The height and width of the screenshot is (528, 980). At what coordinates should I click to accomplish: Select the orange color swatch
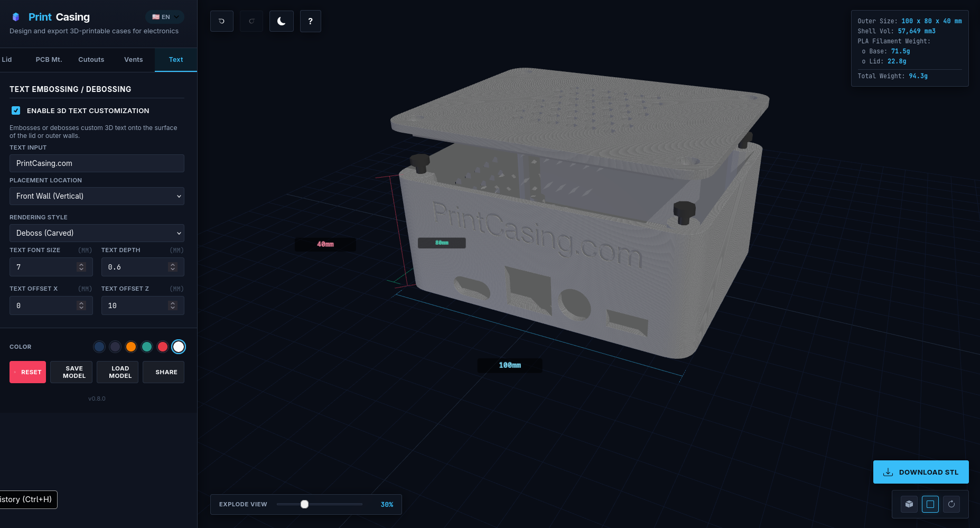point(131,347)
